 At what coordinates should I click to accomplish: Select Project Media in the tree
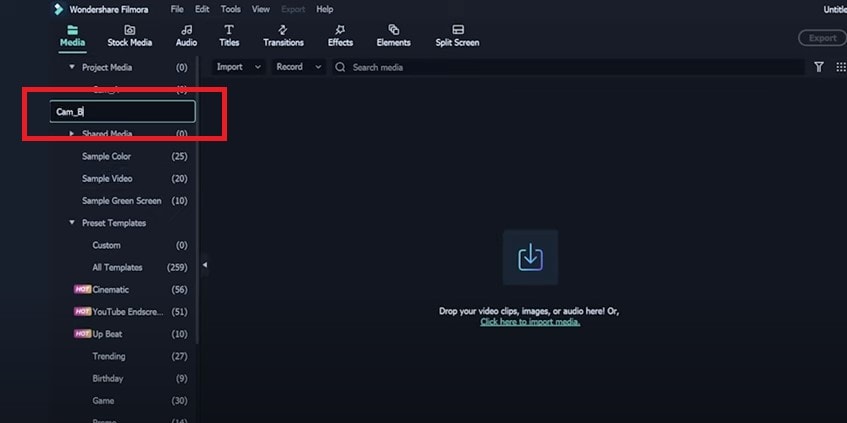(107, 68)
